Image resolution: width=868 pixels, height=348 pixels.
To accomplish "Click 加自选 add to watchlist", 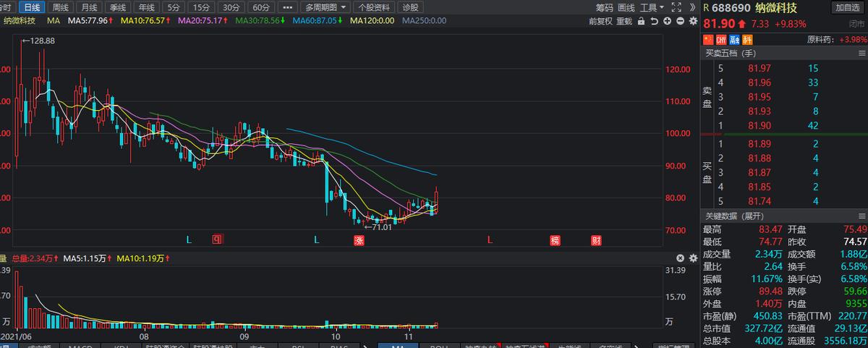I will click(x=848, y=7).
